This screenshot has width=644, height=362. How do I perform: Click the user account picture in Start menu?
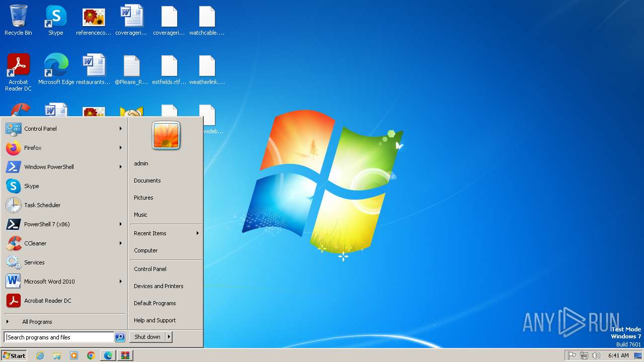click(166, 136)
